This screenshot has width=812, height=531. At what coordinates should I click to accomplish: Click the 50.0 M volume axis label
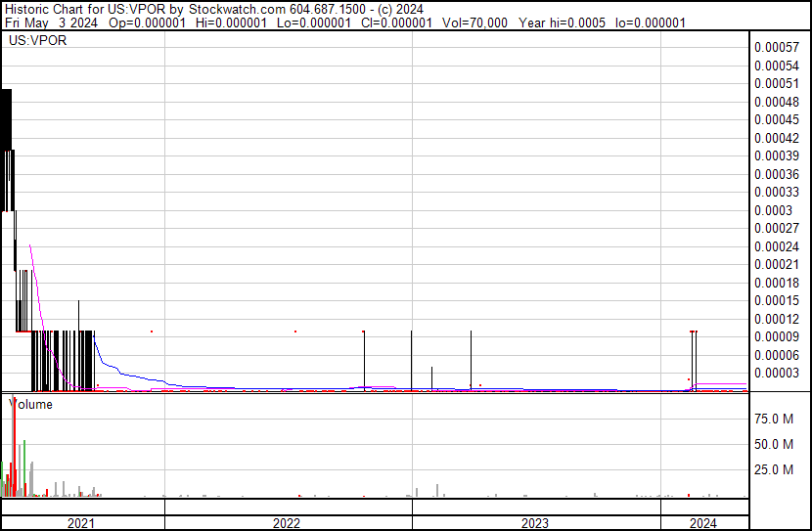coord(774,444)
